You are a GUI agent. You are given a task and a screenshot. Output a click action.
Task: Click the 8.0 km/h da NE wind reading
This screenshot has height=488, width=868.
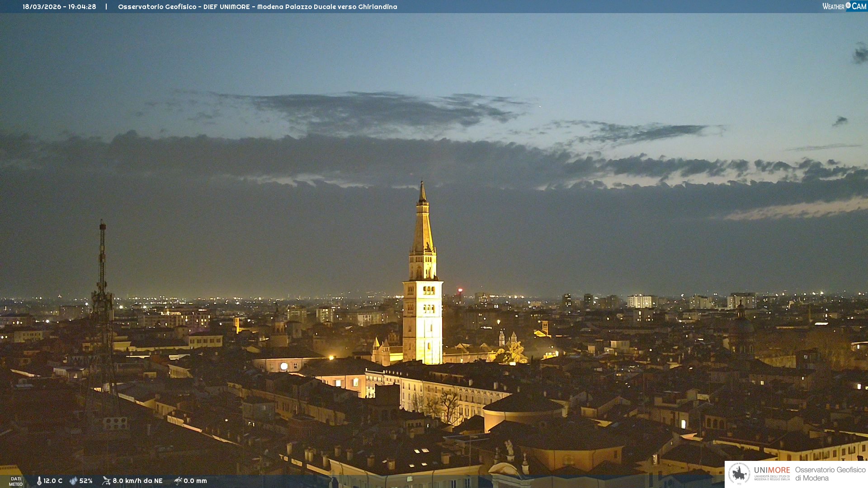click(x=137, y=481)
